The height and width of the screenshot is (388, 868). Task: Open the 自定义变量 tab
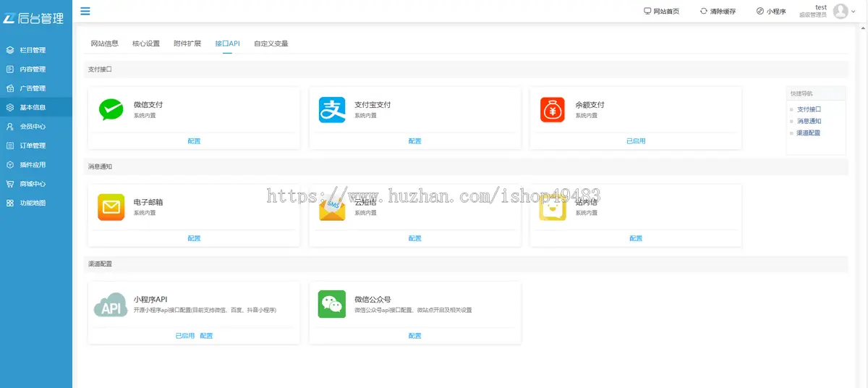click(271, 43)
